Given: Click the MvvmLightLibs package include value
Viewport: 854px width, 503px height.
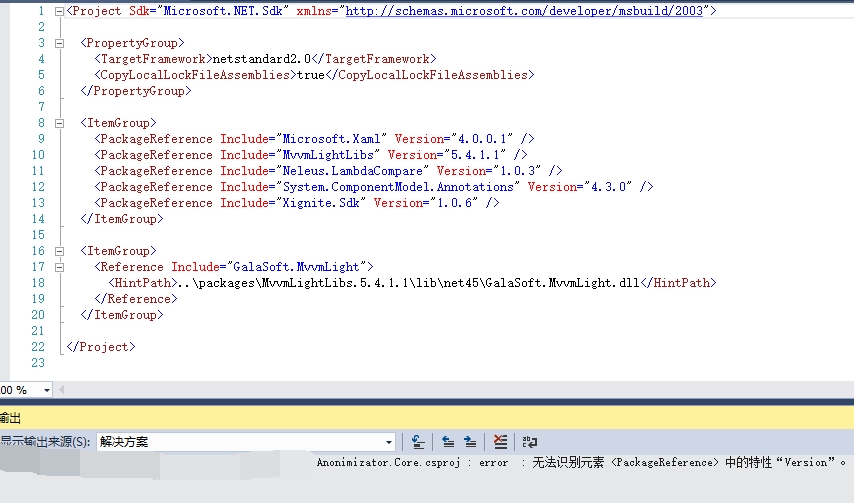Looking at the screenshot, I should (328, 155).
